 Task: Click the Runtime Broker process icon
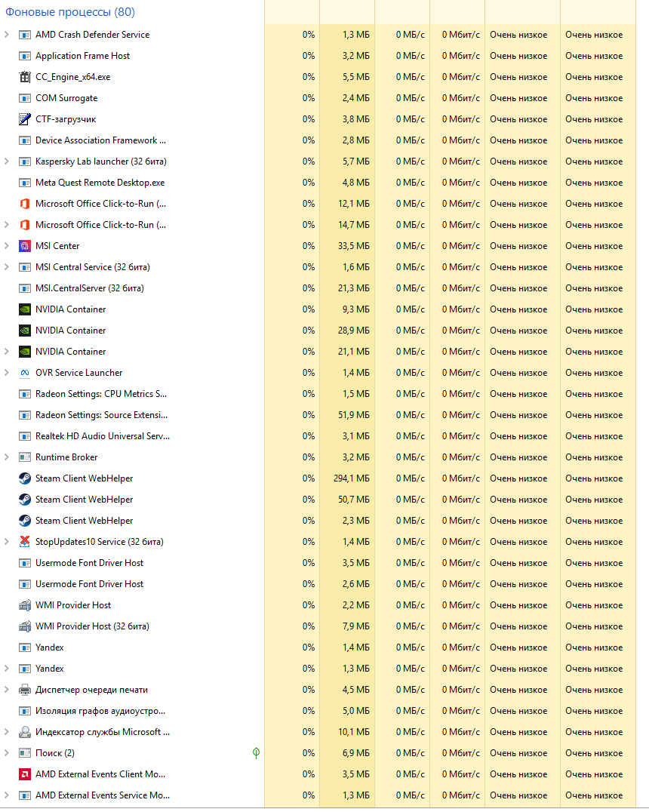(x=24, y=457)
